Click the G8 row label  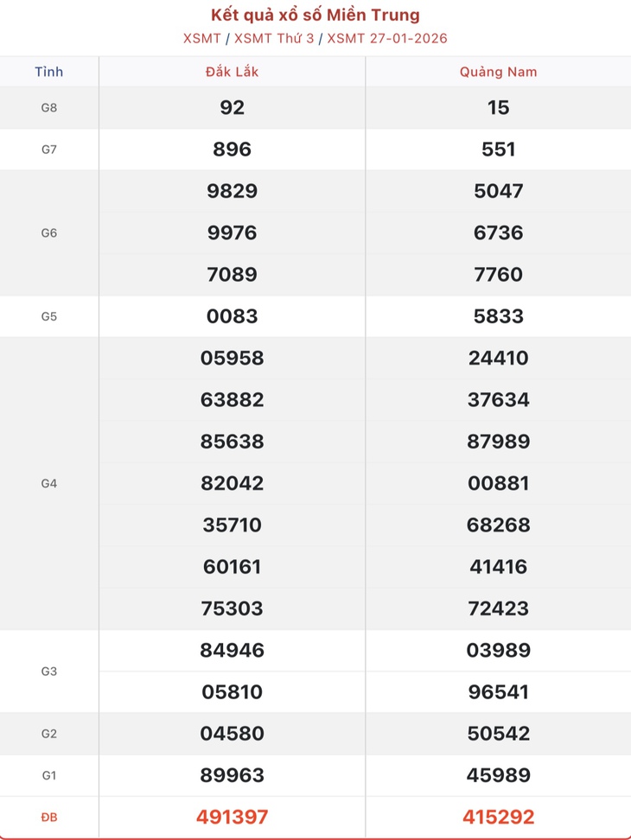[48, 108]
